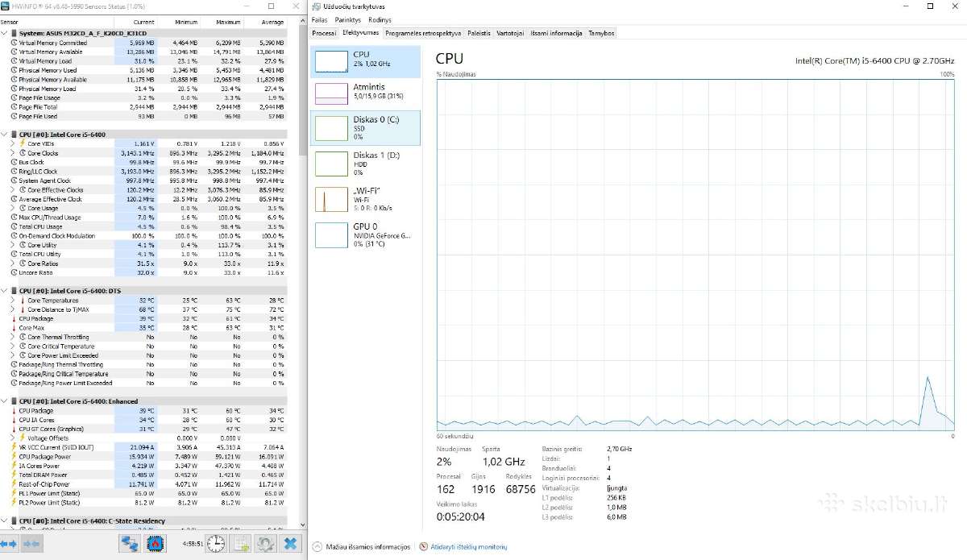Collapse the CPU Enhanced sensor section
The width and height of the screenshot is (967, 560).
(5, 401)
